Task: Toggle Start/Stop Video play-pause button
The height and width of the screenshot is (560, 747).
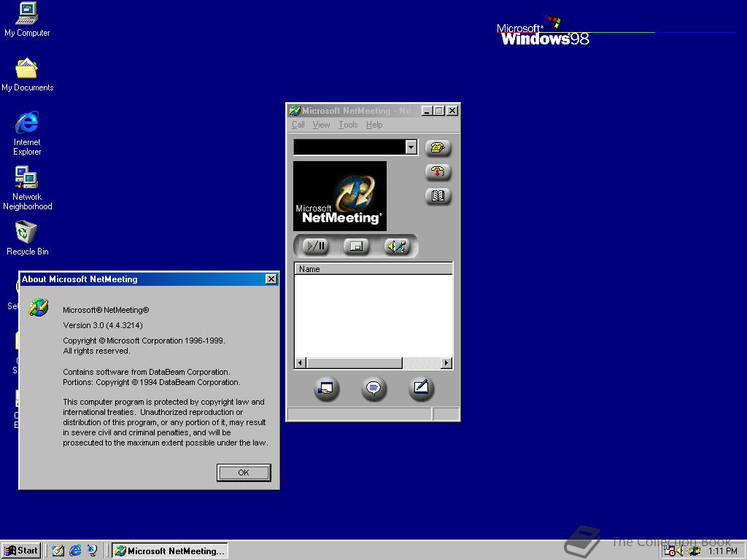Action: pyautogui.click(x=316, y=246)
